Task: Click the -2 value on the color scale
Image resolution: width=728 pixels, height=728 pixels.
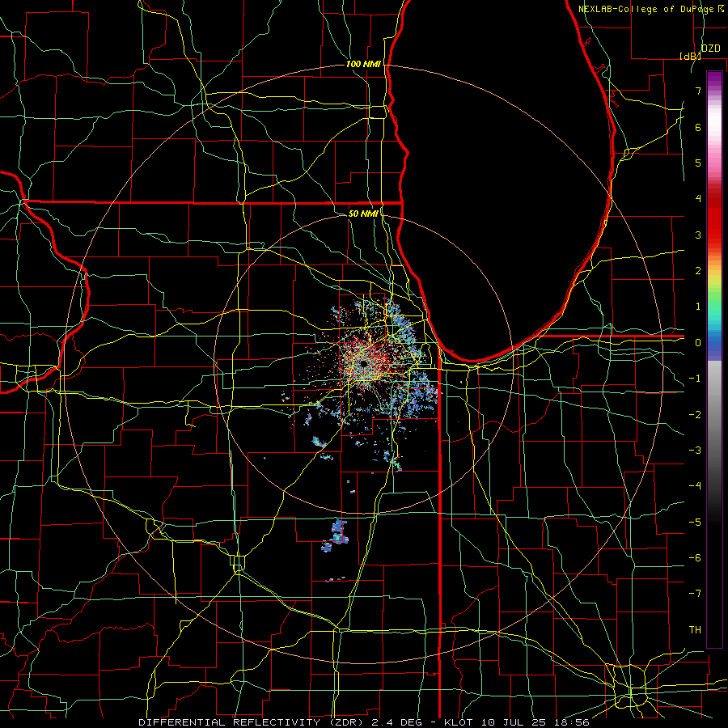Action: tap(695, 415)
